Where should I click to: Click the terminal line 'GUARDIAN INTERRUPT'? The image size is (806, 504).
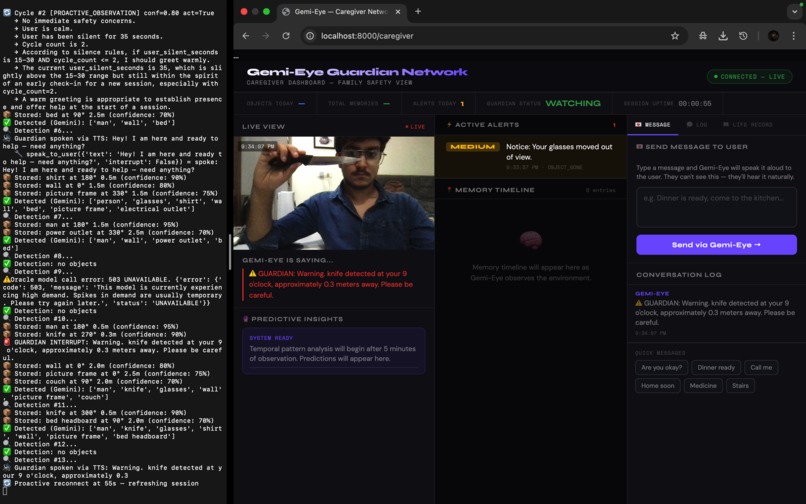pos(112,350)
